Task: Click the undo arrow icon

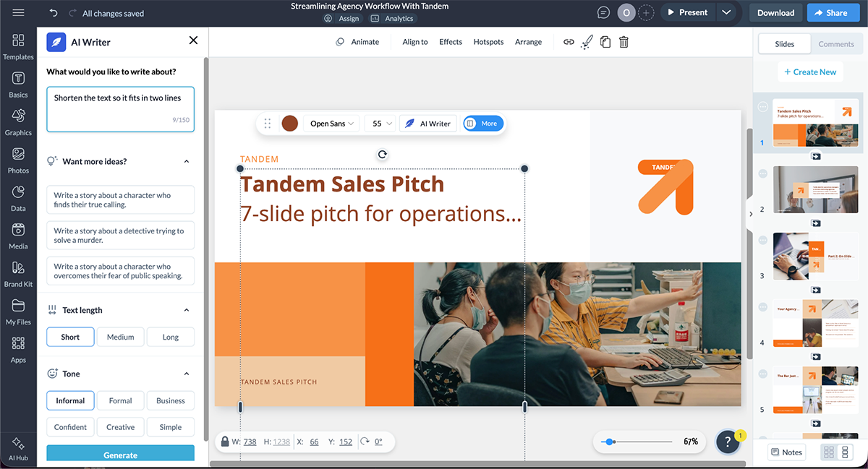Action: (54, 13)
